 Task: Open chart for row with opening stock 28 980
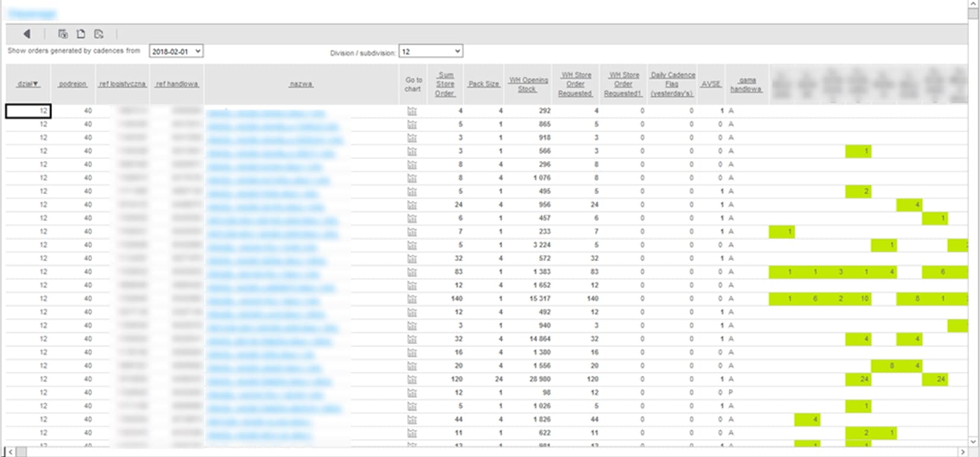(x=412, y=379)
